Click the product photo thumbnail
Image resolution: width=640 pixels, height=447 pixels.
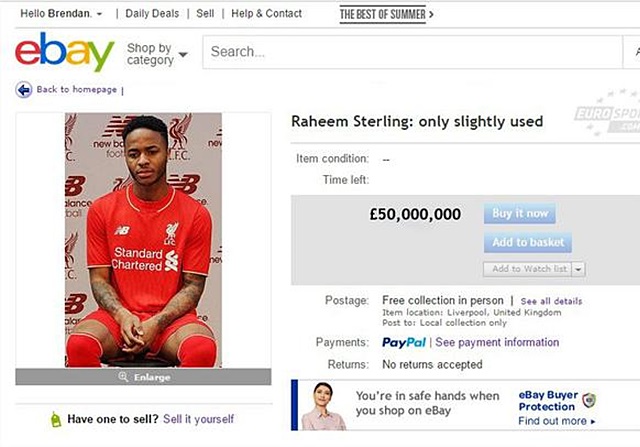pyautogui.click(x=143, y=240)
